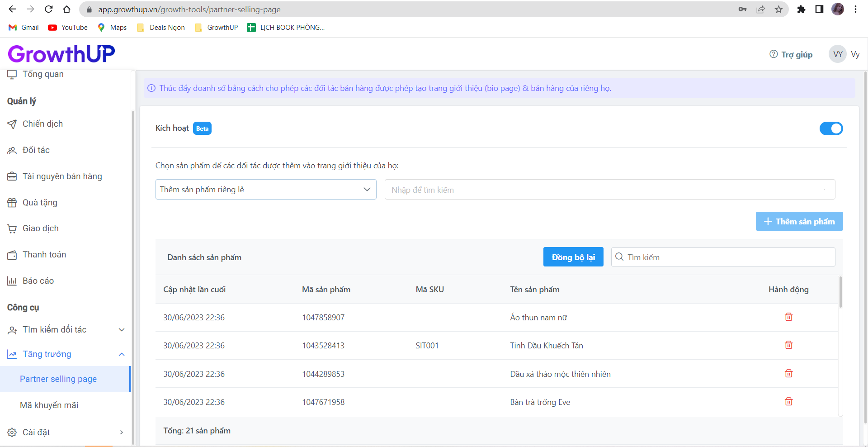Click the GrowthUP logo
The image size is (868, 447).
tap(61, 54)
